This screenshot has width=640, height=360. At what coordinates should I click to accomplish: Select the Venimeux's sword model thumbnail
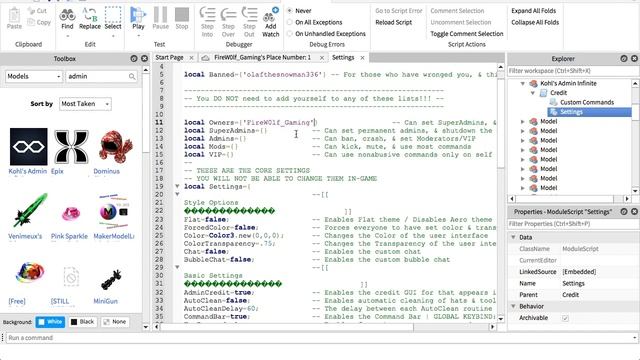29,211
